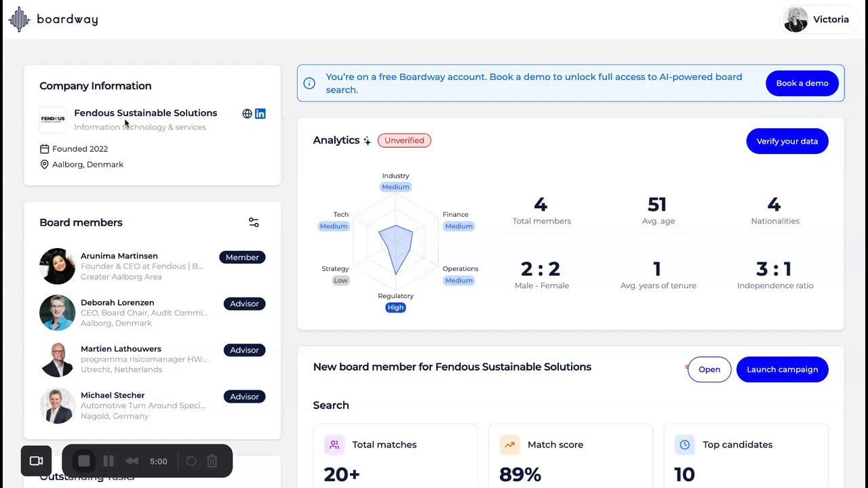Click the Book a demo button
The height and width of the screenshot is (488, 868).
(x=802, y=83)
